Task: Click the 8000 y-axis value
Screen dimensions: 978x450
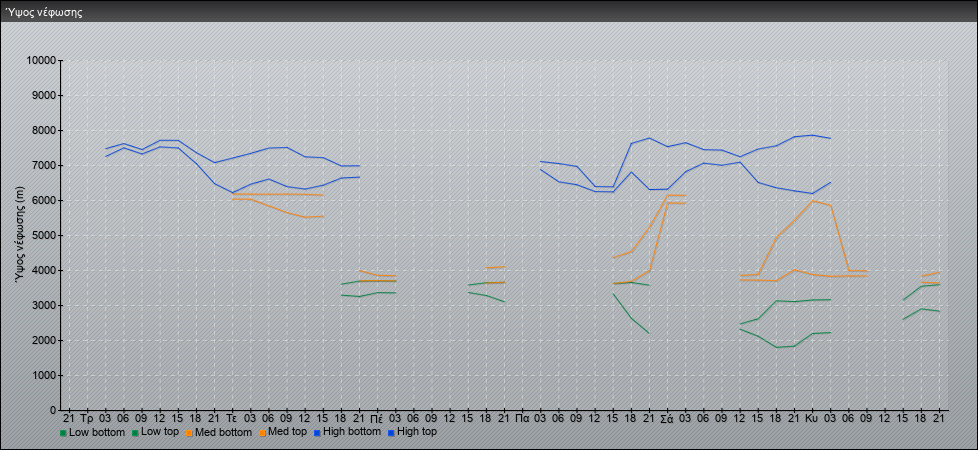Action: 44,130
